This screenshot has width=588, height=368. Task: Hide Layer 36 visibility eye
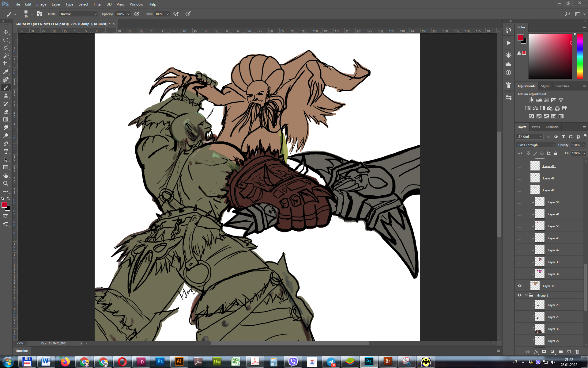pos(519,286)
